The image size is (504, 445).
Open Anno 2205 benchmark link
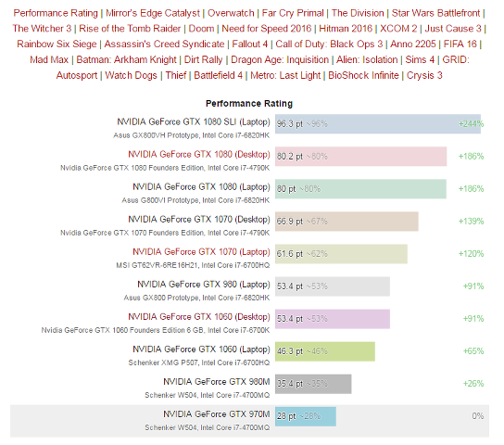click(x=413, y=44)
